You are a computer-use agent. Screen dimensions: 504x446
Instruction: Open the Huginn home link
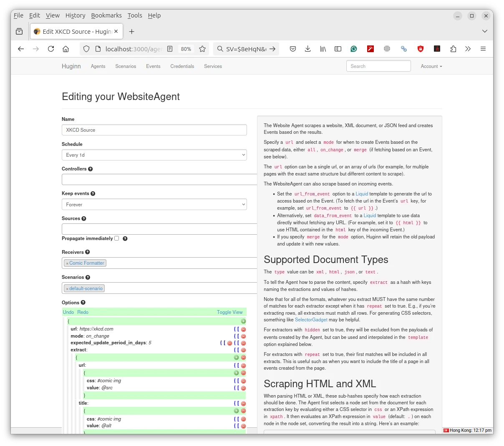pos(71,66)
